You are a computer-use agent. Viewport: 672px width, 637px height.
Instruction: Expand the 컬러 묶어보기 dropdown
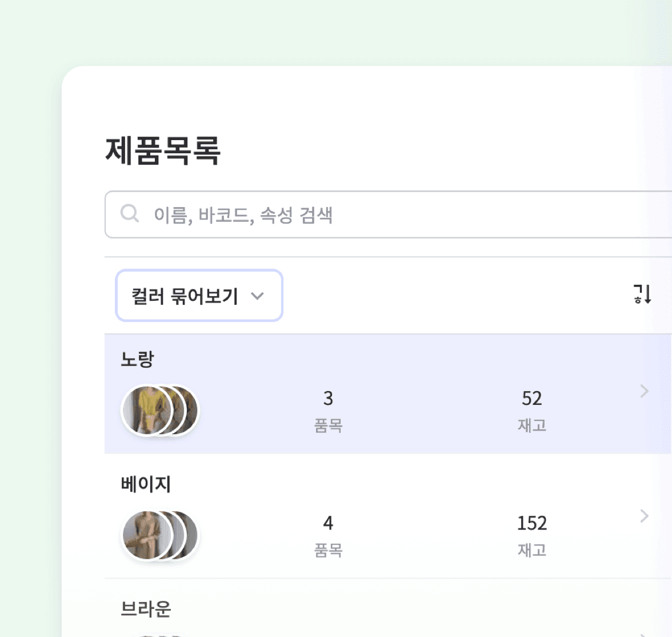pyautogui.click(x=199, y=296)
